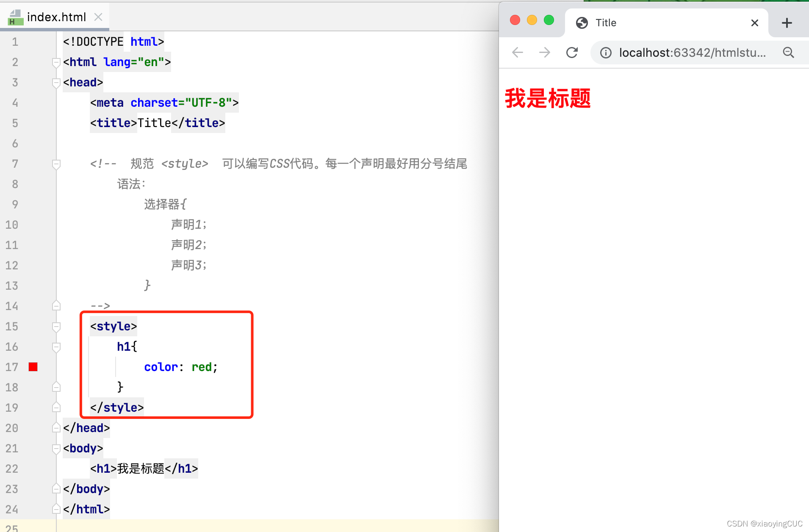Image resolution: width=809 pixels, height=532 pixels.
Task: Collapse the body tag fold on line 21
Action: click(56, 449)
